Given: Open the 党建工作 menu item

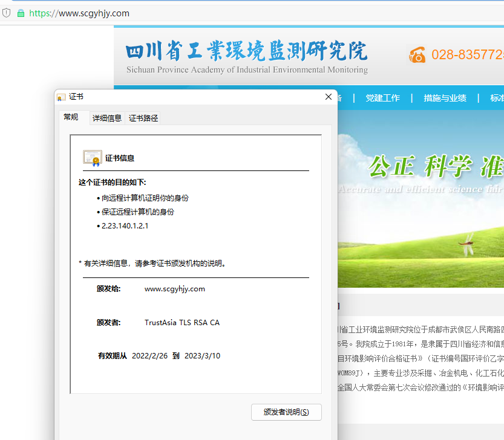Looking at the screenshot, I should point(383,97).
